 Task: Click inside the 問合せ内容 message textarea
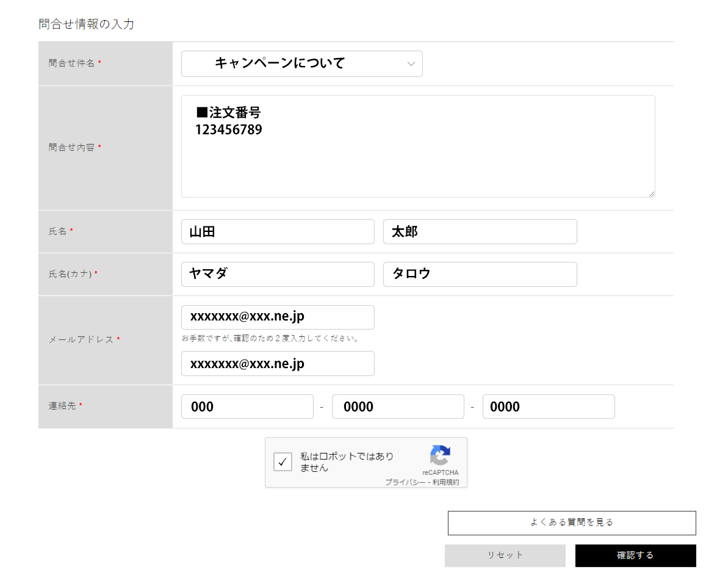[418, 147]
